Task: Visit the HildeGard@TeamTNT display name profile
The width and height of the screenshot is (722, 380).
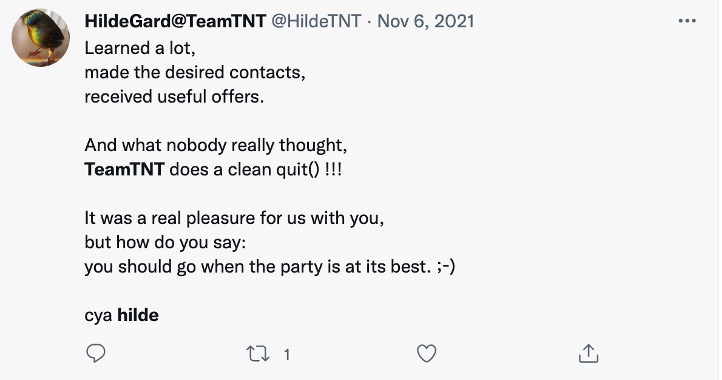Action: pos(175,21)
